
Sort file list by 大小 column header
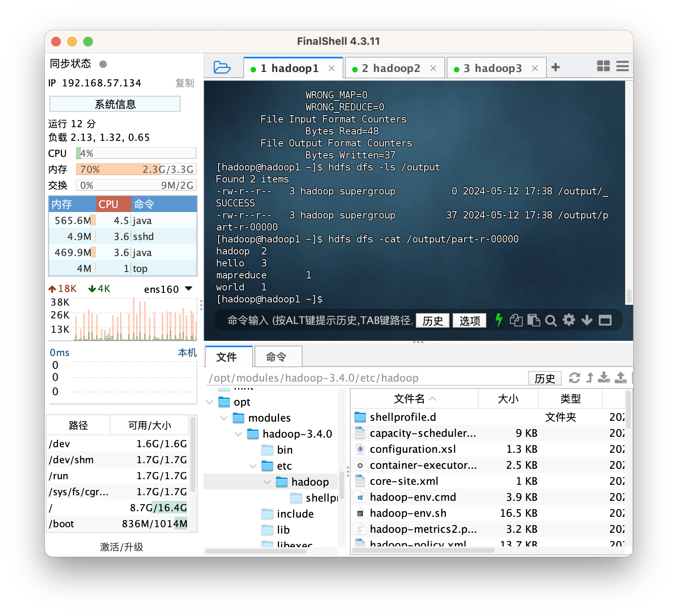508,398
